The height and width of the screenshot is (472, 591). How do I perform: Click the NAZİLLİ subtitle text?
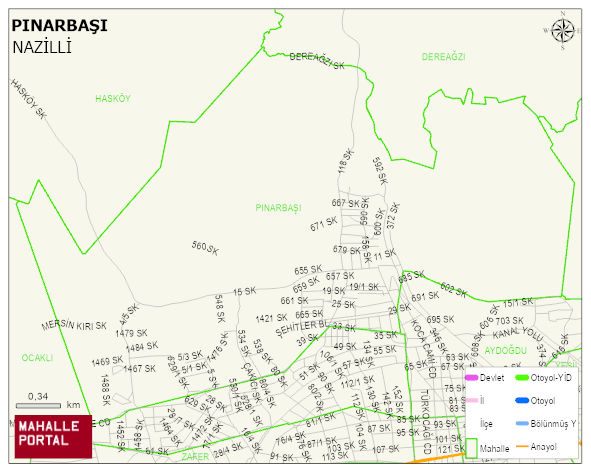(42, 48)
